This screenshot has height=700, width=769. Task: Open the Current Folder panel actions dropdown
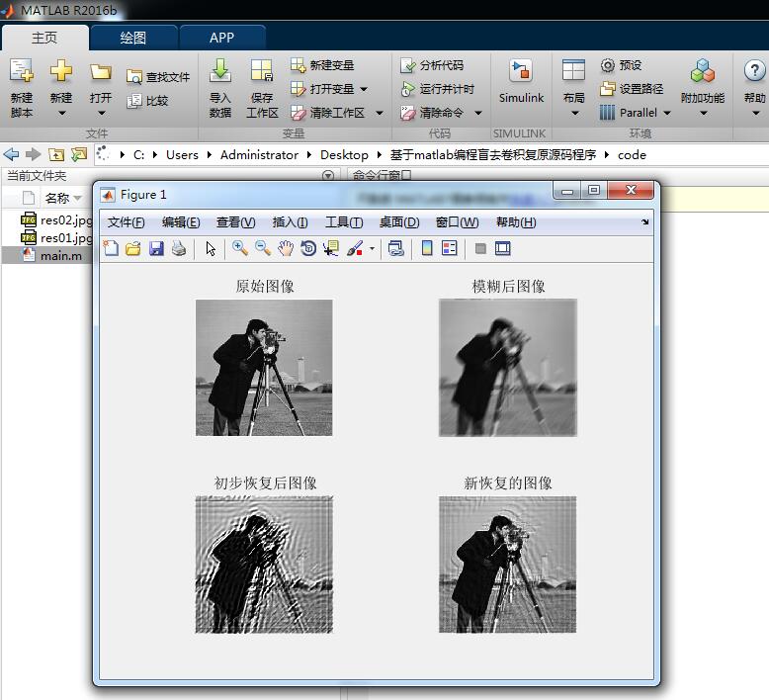click(x=328, y=176)
